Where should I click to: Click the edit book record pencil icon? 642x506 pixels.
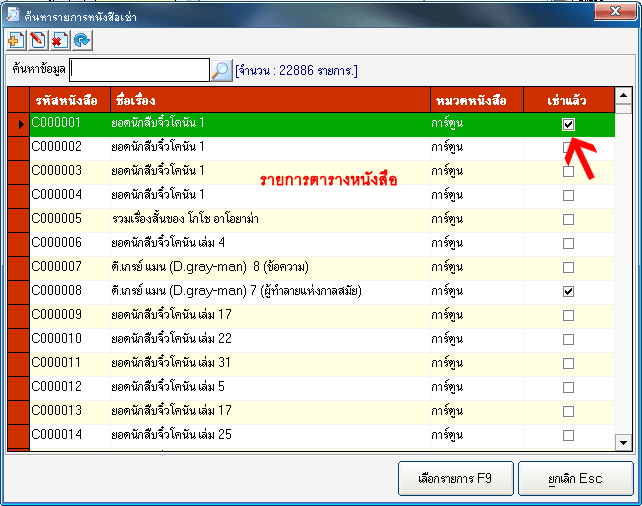[38, 41]
